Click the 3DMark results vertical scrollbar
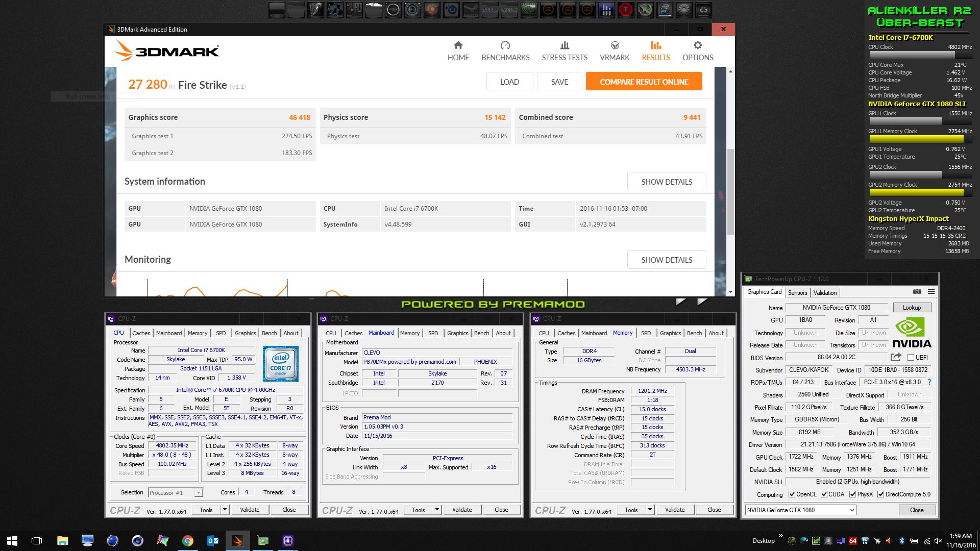This screenshot has height=551, width=980. tap(730, 191)
